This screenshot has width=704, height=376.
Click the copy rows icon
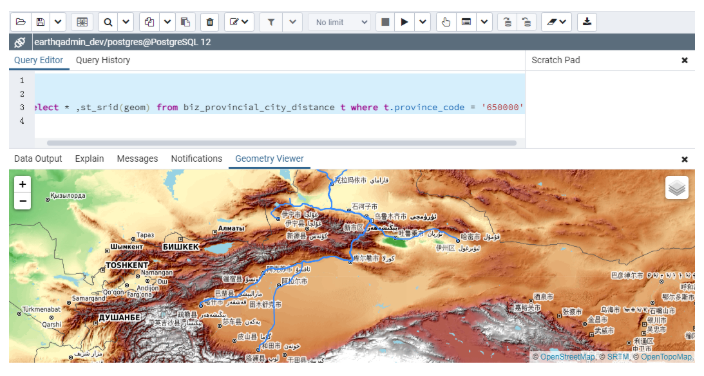tap(150, 22)
